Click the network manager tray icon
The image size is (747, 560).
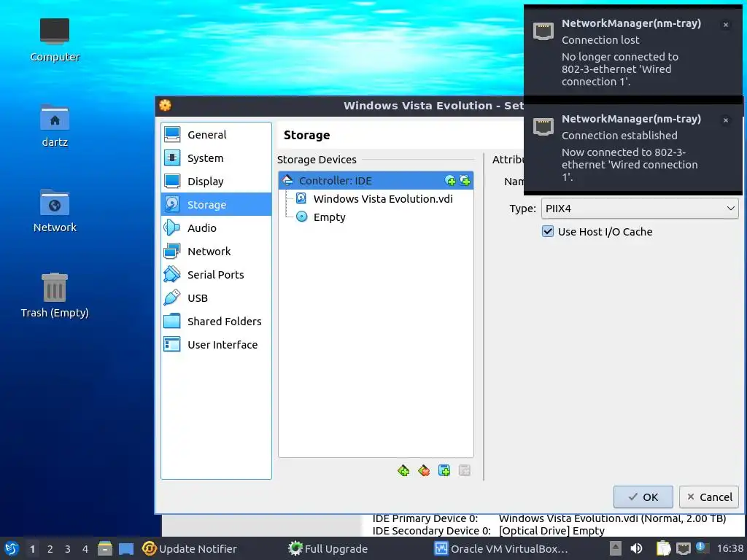coord(683,548)
